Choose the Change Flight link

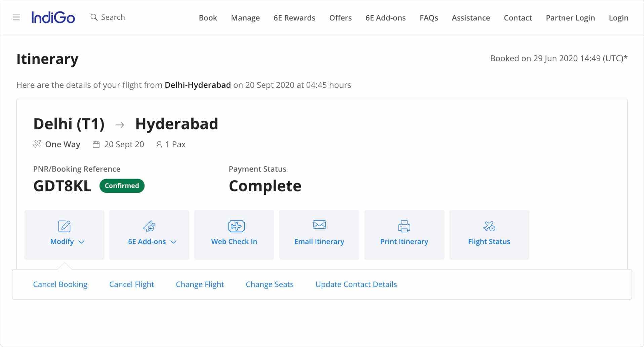[x=200, y=284]
